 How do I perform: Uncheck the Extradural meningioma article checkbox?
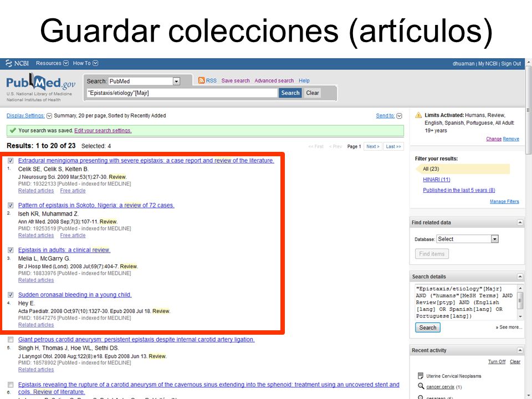(11, 161)
